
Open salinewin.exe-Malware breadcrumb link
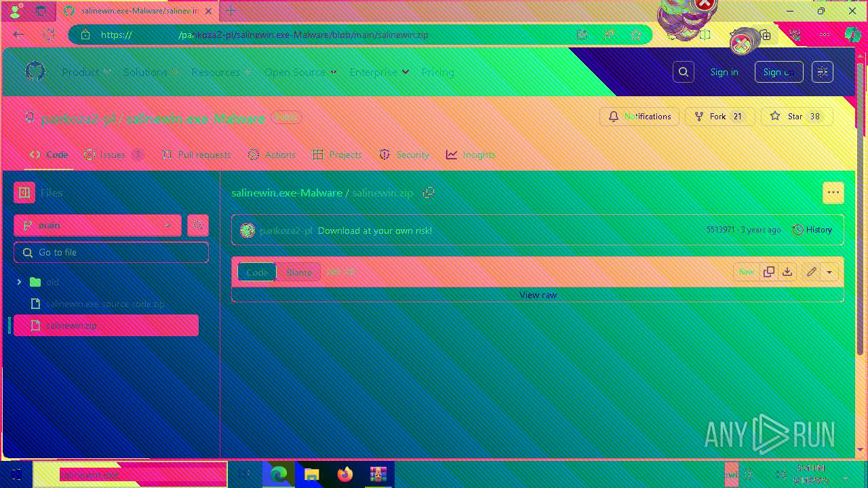287,192
